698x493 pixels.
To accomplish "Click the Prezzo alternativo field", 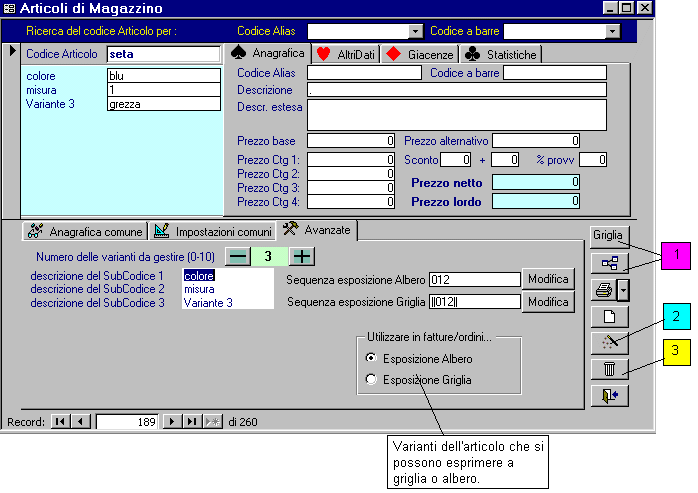I will pos(536,141).
